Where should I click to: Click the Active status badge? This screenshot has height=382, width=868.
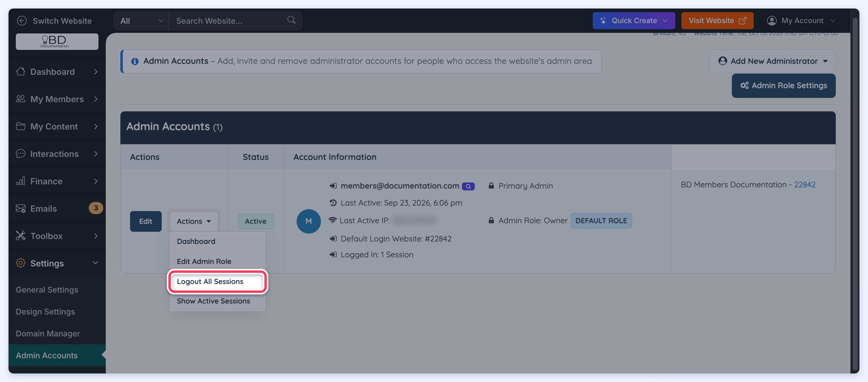pyautogui.click(x=255, y=221)
